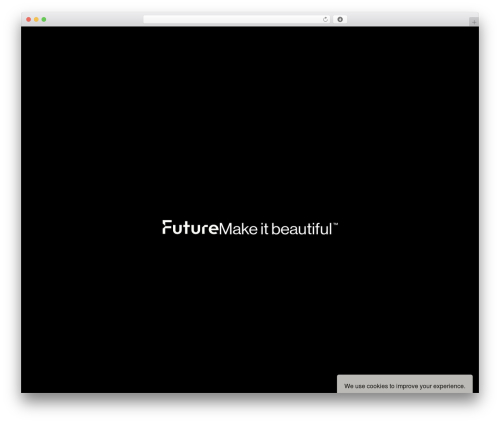Click the download button beside the address bar
The width and height of the screenshot is (500, 423).
click(x=340, y=19)
